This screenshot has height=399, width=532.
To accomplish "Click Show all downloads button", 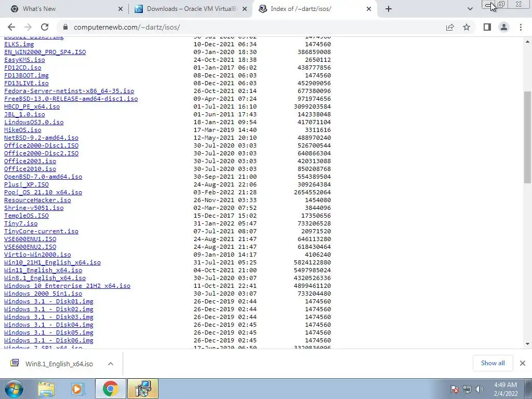I will (x=493, y=363).
